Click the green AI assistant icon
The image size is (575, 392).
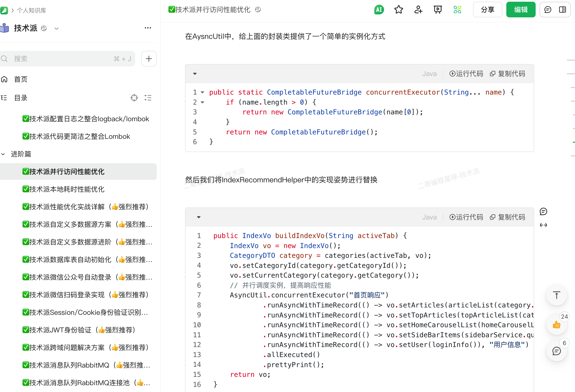tap(379, 10)
